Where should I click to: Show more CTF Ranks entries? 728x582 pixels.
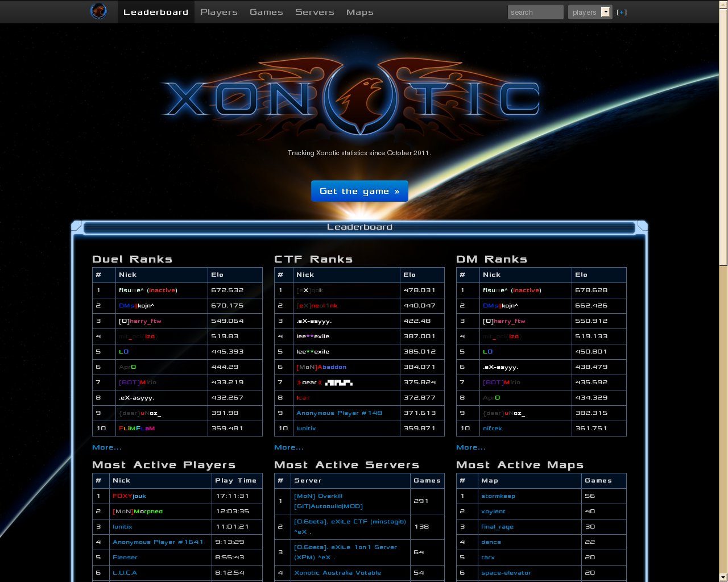[x=289, y=447]
